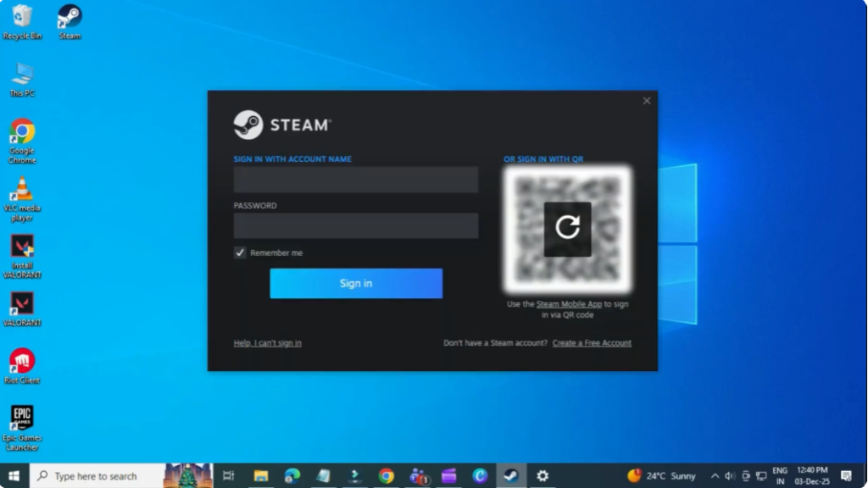The image size is (868, 488).
Task: Click the account name input field
Action: [x=355, y=179]
